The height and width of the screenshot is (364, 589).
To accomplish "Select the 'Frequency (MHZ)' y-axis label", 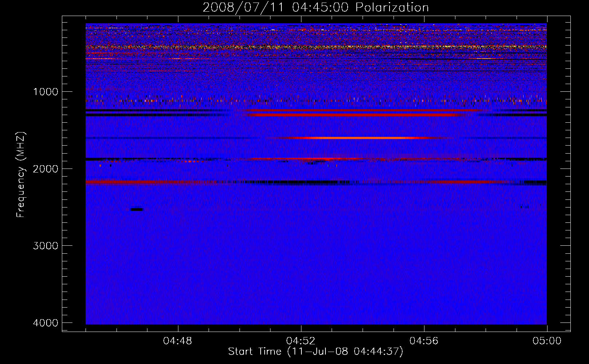I will [x=21, y=175].
